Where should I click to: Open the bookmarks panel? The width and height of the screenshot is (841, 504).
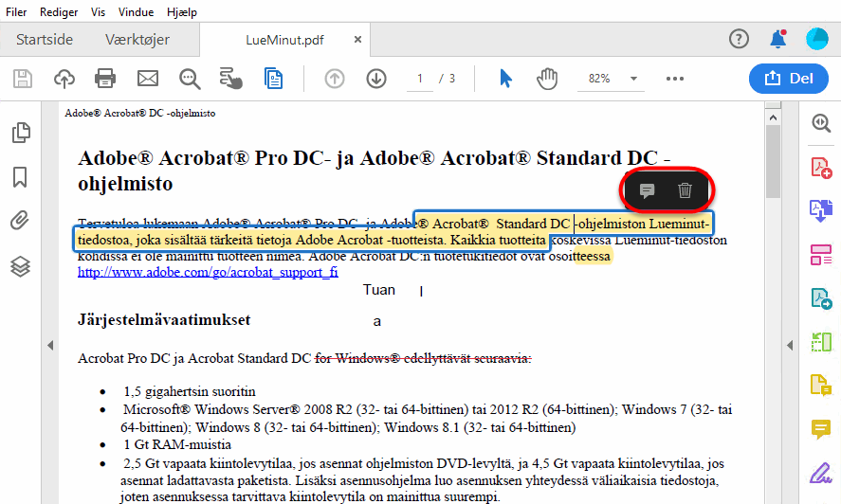pos(20,177)
